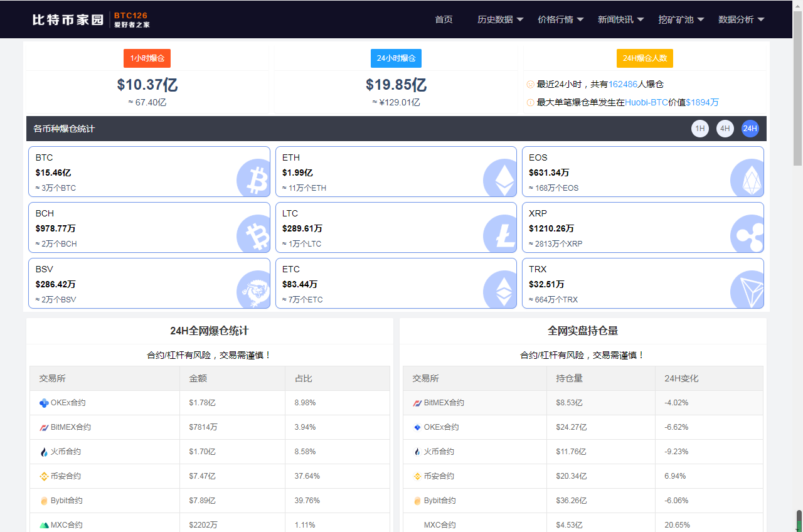This screenshot has width=803, height=532.
Task: Click the orange 1小时爆仓 button
Action: (147, 58)
